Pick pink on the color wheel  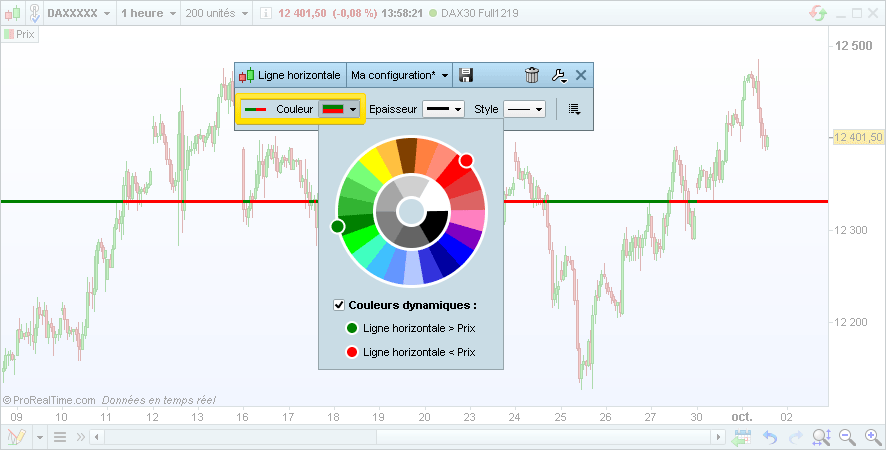pos(468,220)
